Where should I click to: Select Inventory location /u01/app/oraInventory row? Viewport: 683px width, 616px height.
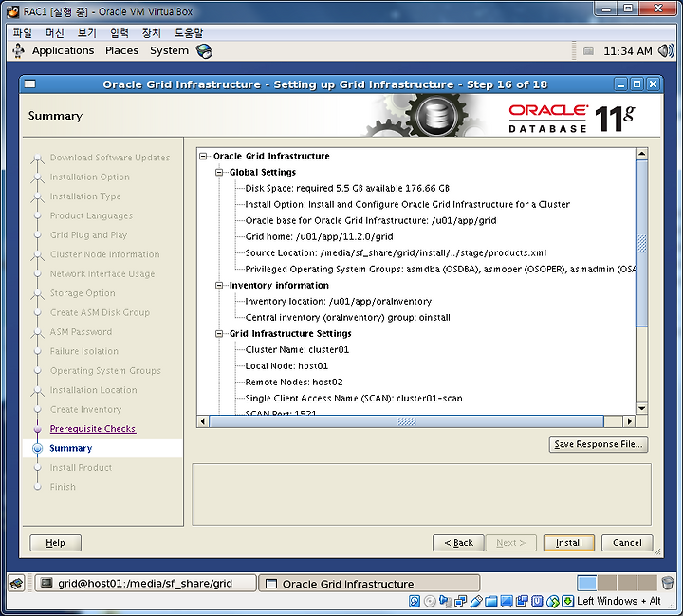pos(339,301)
